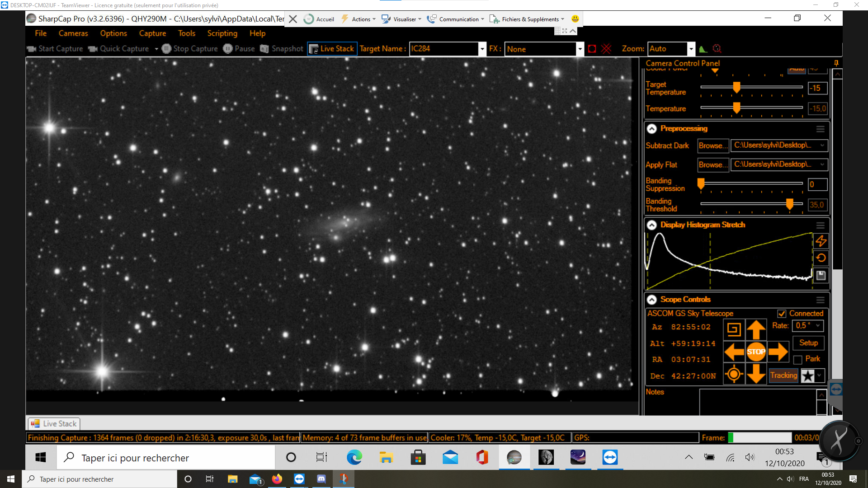The width and height of the screenshot is (868, 488).
Task: Click Browse for Subtract Dark
Action: click(713, 145)
